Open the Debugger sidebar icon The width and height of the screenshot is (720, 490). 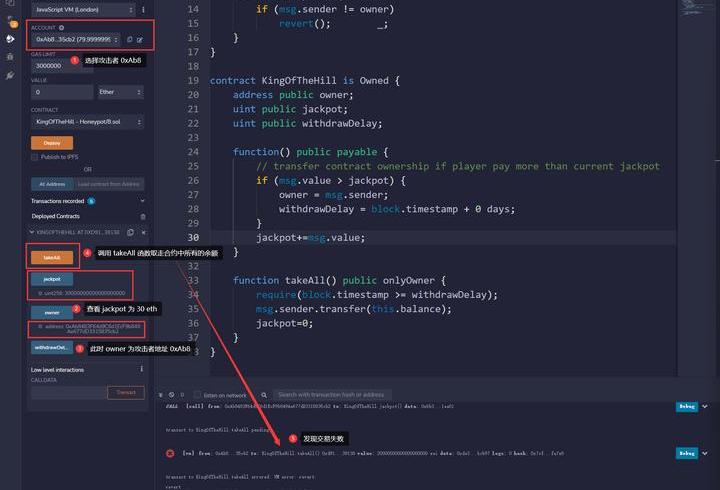(x=11, y=56)
